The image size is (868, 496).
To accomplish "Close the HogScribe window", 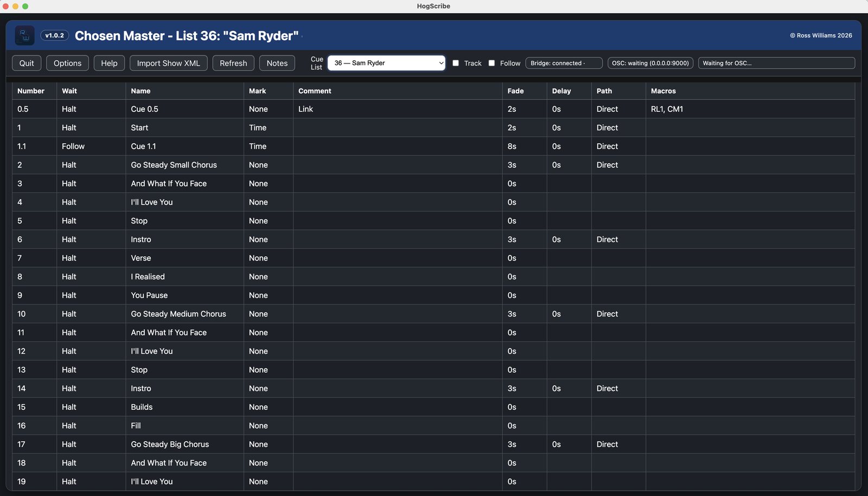I will point(5,6).
